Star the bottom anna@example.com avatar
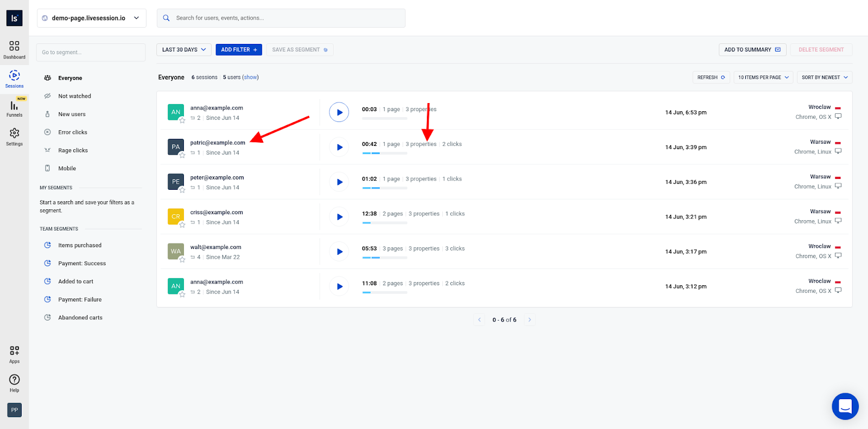868x429 pixels. pyautogui.click(x=182, y=294)
